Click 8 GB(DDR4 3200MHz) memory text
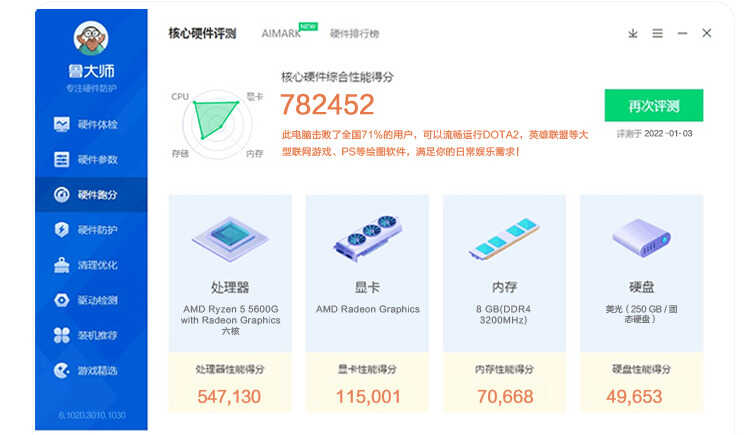This screenshot has width=752, height=435. (504, 314)
